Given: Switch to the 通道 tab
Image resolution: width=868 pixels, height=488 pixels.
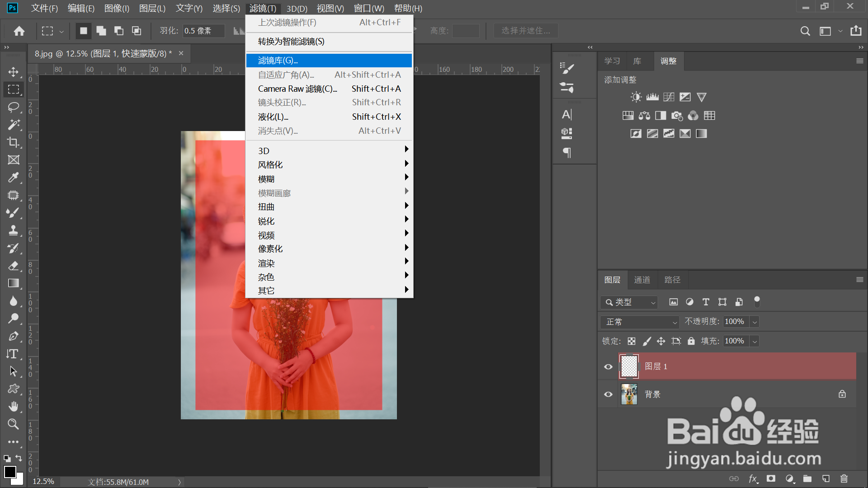Looking at the screenshot, I should tap(642, 280).
